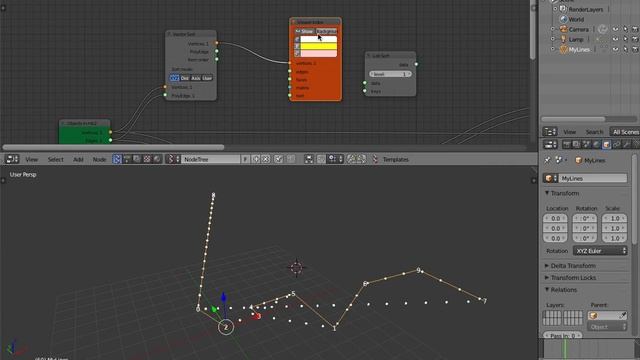This screenshot has width=640, height=360.
Task: Toggle Camera selectability arrow in outliner
Action: 625,29
